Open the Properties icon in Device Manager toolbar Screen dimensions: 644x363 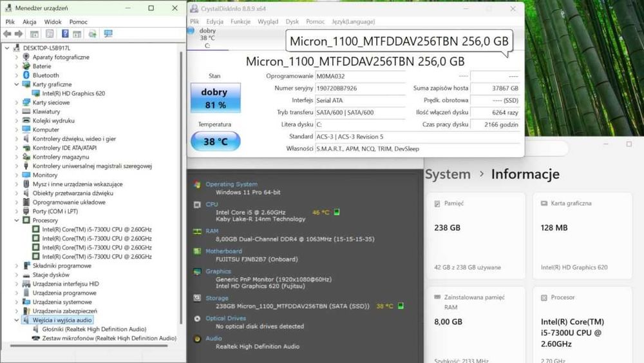50,34
